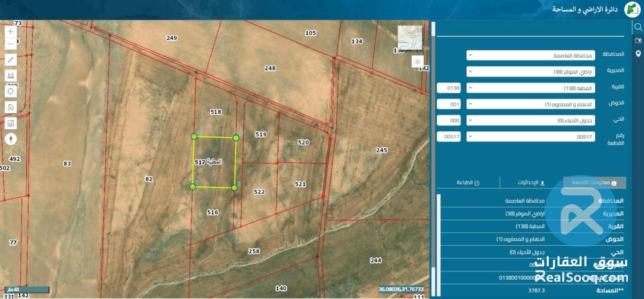The image size is (644, 299).
Task: Zoom out on the map
Action: [11, 42]
